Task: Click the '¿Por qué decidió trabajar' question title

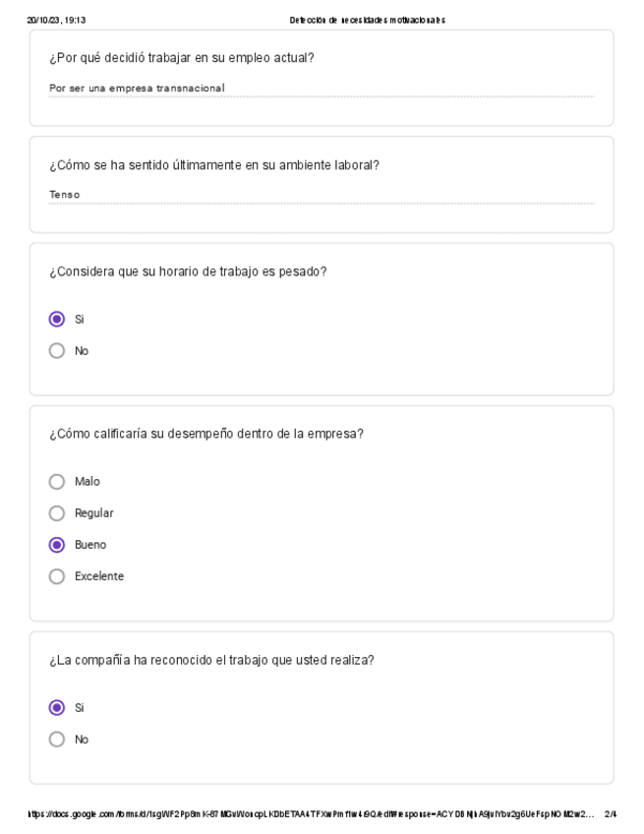Action: click(182, 57)
